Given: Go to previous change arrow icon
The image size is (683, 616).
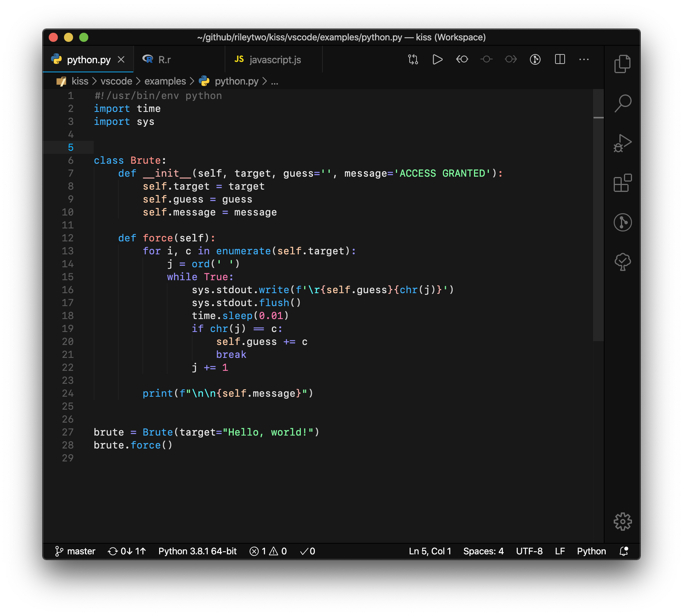Looking at the screenshot, I should click(462, 59).
